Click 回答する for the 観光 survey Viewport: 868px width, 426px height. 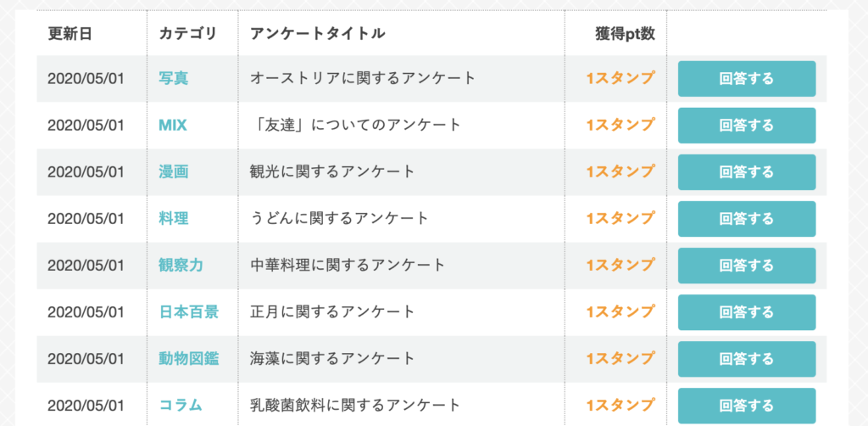tap(747, 172)
